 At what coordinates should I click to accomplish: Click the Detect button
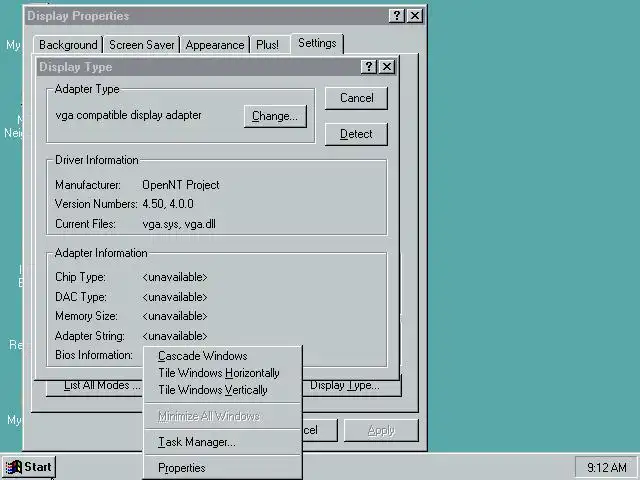[356, 134]
